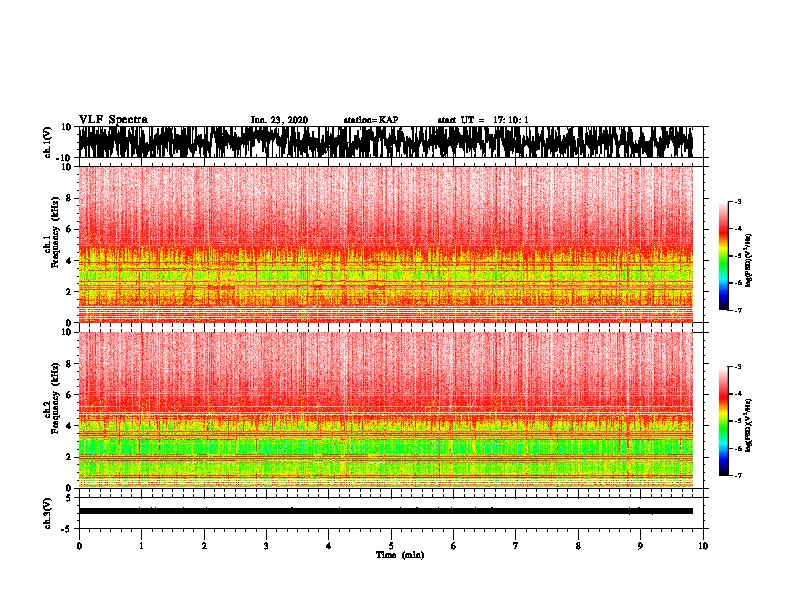Click the "0" tick on the time axis
792x612 pixels.
tap(79, 546)
